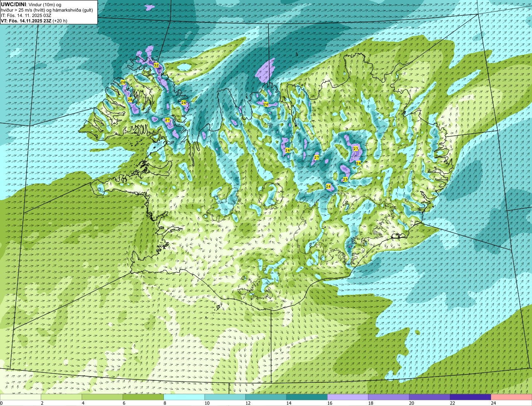Screen dimensions: 532x406
Task: Select the 2–4 m/s light yellow-green scale swatch
Action: pyautogui.click(x=62, y=397)
